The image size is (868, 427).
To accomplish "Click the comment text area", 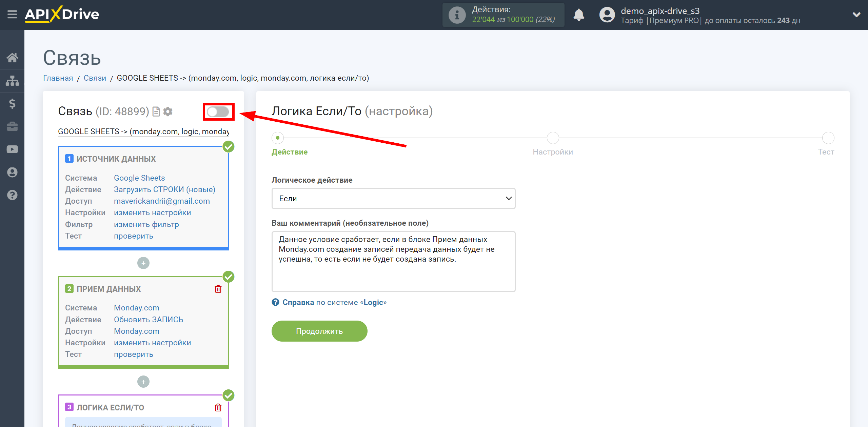I will click(x=393, y=262).
